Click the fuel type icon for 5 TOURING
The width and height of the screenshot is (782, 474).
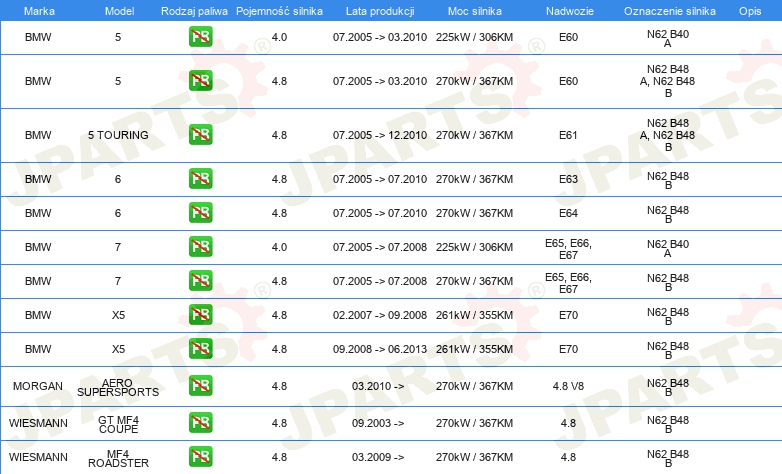[x=200, y=135]
